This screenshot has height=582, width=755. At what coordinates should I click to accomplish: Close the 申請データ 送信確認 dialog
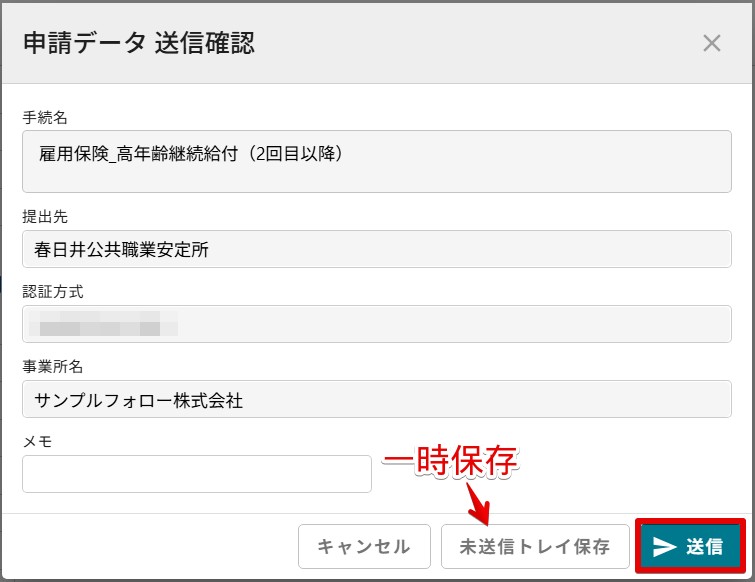coord(711,43)
